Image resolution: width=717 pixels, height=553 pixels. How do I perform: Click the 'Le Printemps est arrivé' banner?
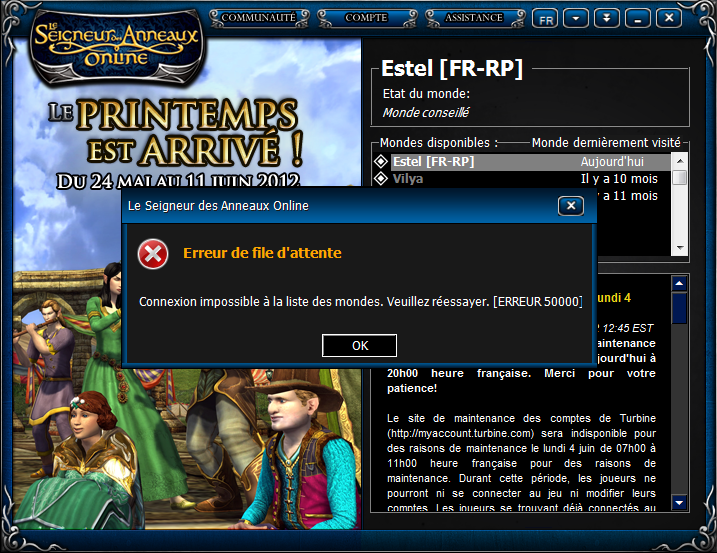point(176,143)
